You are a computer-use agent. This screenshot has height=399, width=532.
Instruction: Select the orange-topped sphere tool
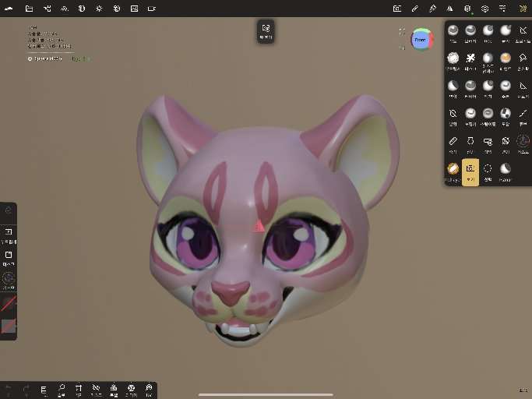point(506,61)
